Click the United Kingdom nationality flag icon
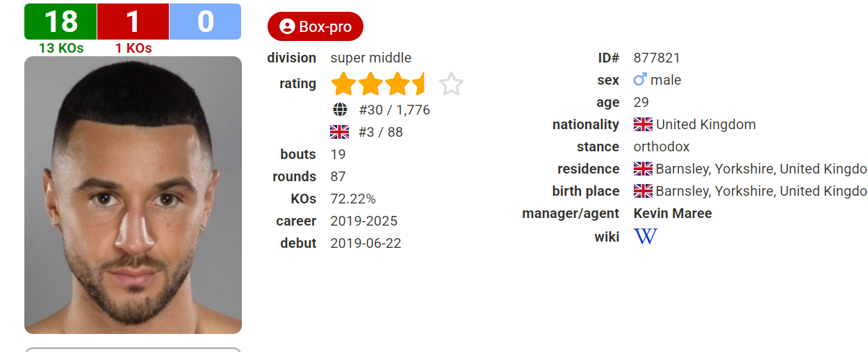Viewport: 868px width, 352px height. click(x=643, y=124)
